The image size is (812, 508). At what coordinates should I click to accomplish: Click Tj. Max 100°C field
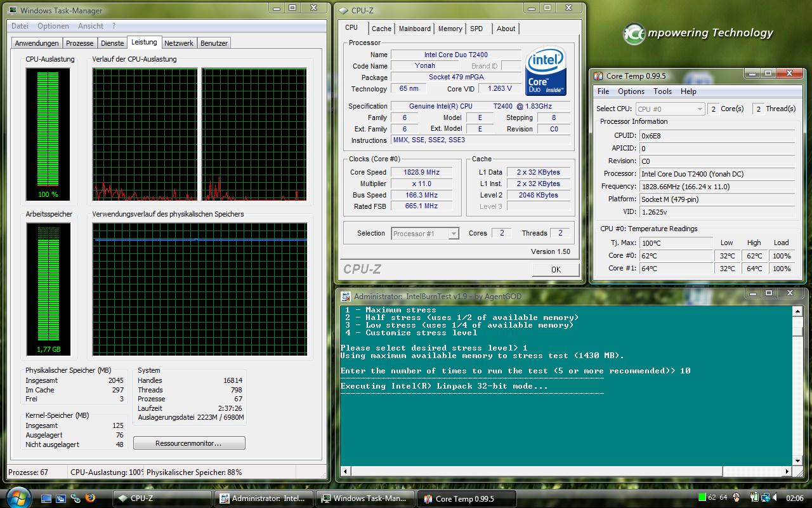[x=676, y=243]
